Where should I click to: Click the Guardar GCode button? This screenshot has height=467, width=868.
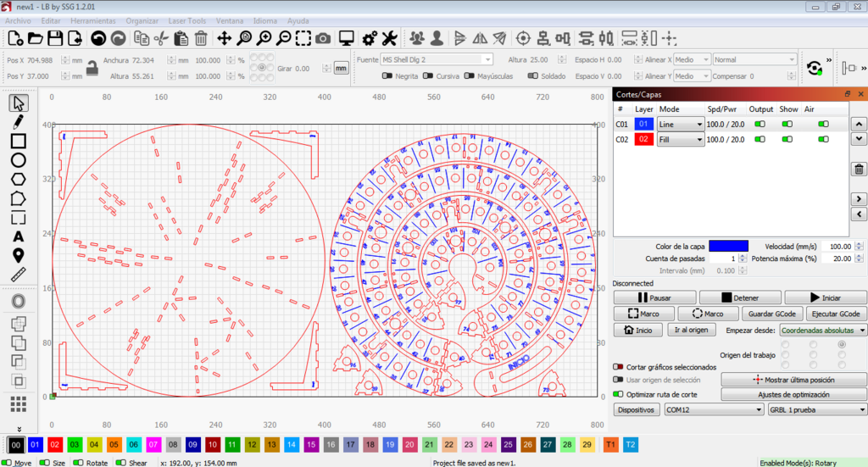750,314
